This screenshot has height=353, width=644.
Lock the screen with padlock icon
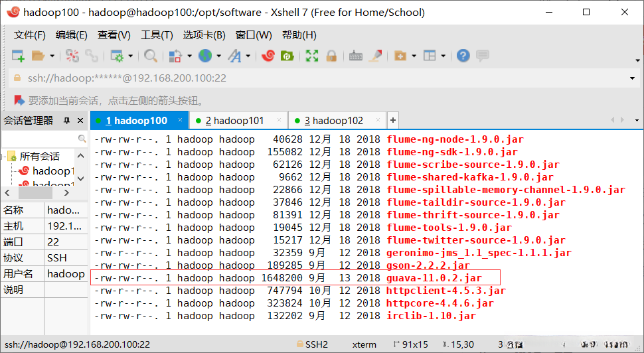[x=331, y=56]
